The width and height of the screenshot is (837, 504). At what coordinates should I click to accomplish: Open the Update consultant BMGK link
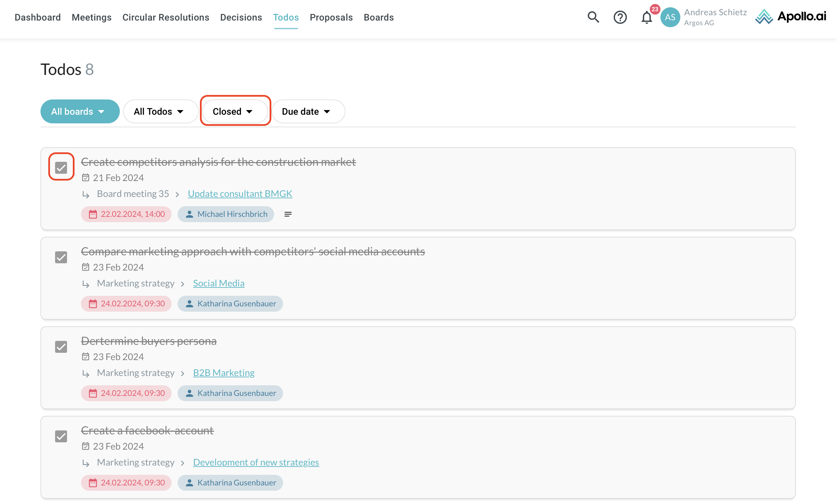pyautogui.click(x=240, y=193)
